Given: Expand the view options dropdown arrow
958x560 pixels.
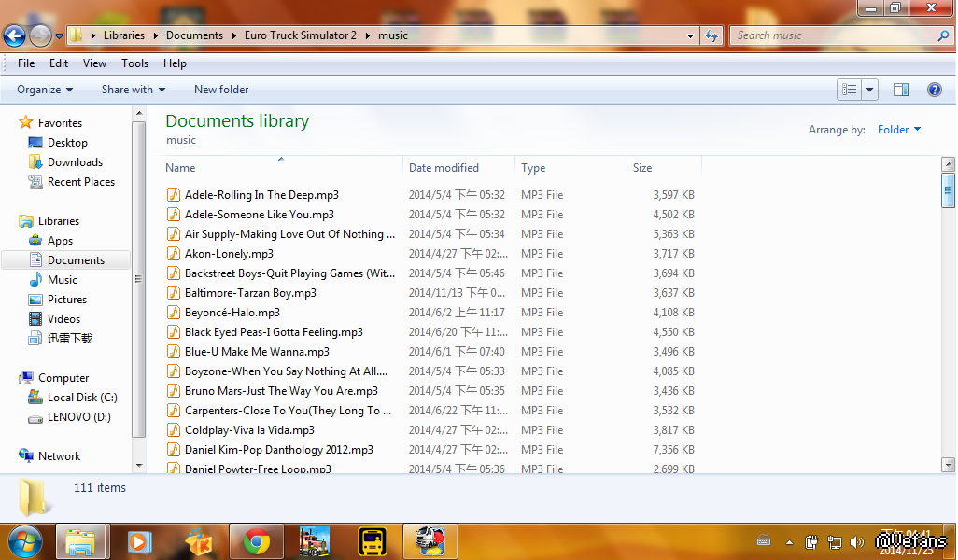Looking at the screenshot, I should click(870, 90).
